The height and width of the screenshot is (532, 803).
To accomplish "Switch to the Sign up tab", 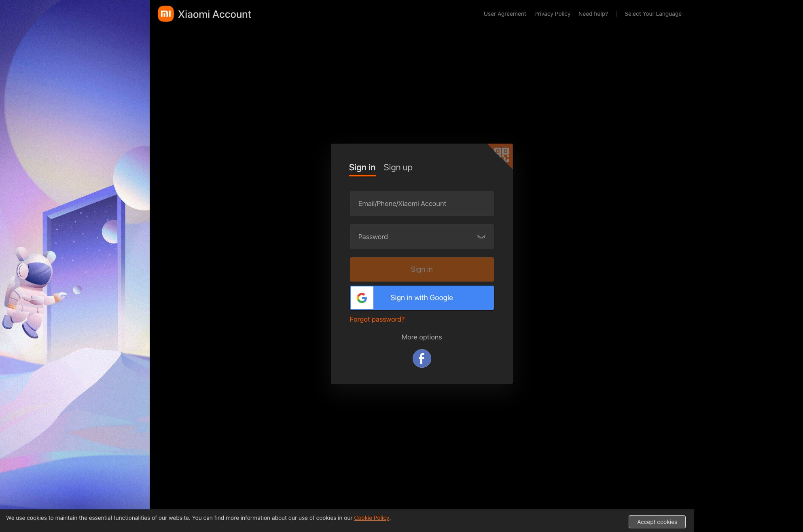I will coord(398,167).
